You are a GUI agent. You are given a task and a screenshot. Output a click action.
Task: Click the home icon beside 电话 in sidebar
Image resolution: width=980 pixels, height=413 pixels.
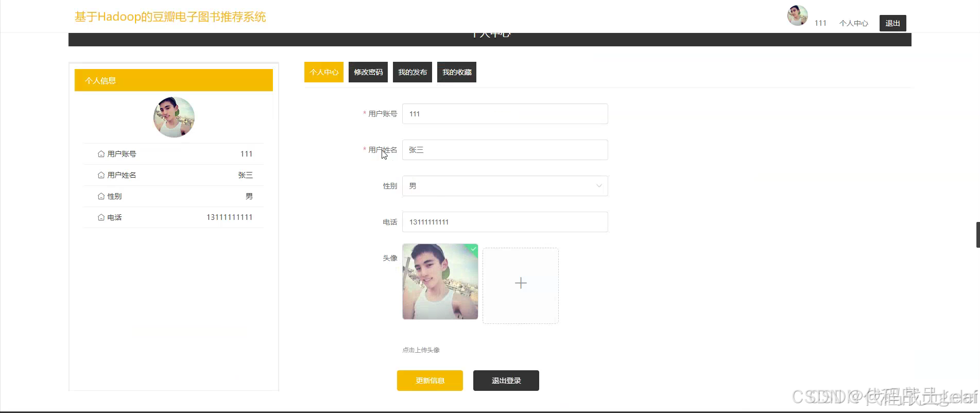[x=101, y=217]
